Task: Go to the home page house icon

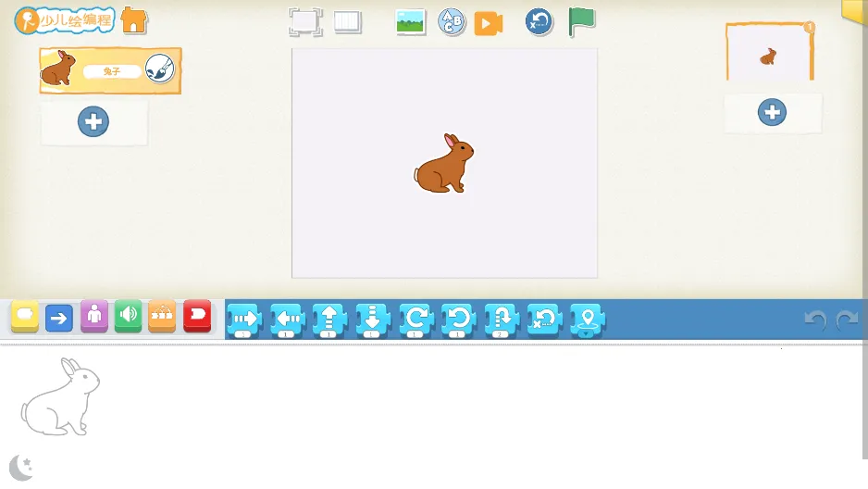Action: pyautogui.click(x=134, y=20)
